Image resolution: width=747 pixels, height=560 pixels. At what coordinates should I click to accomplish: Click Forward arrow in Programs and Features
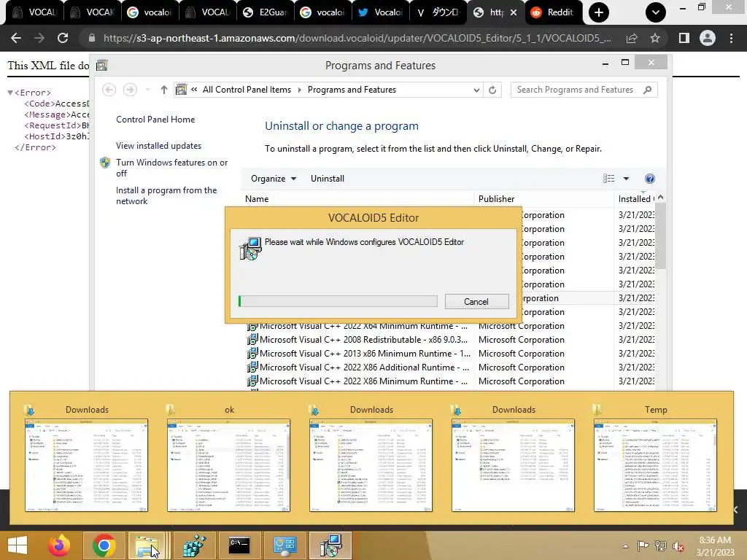coord(130,90)
